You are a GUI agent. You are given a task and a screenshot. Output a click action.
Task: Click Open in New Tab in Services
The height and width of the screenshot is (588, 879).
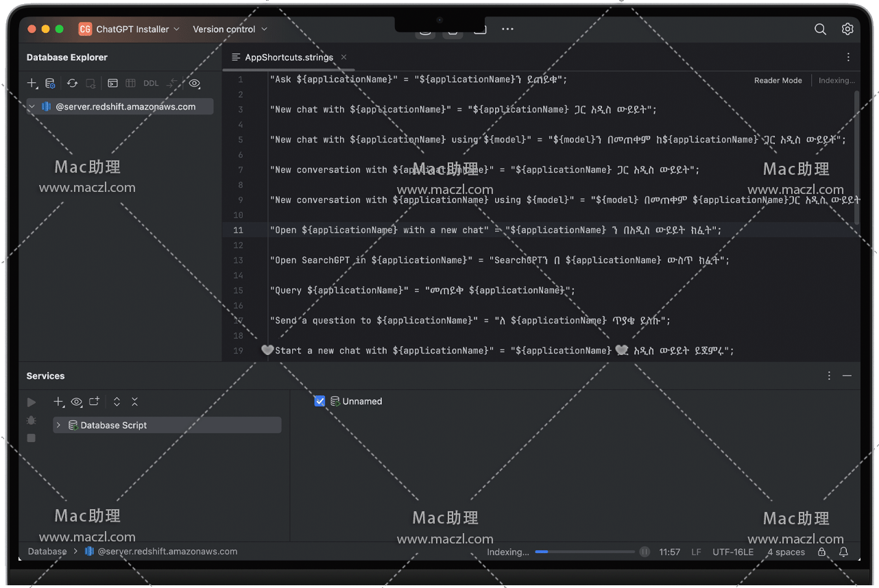point(94,402)
